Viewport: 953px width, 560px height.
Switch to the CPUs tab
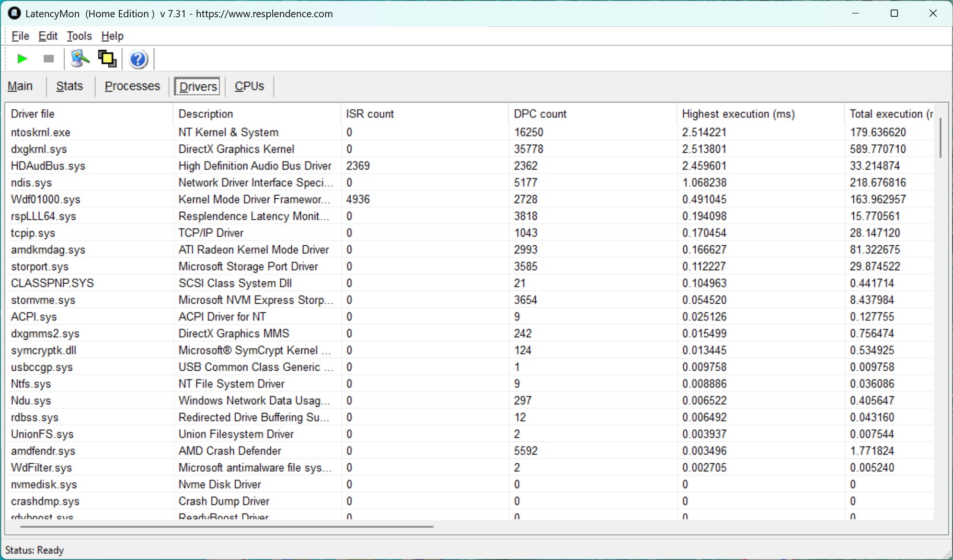pyautogui.click(x=249, y=86)
